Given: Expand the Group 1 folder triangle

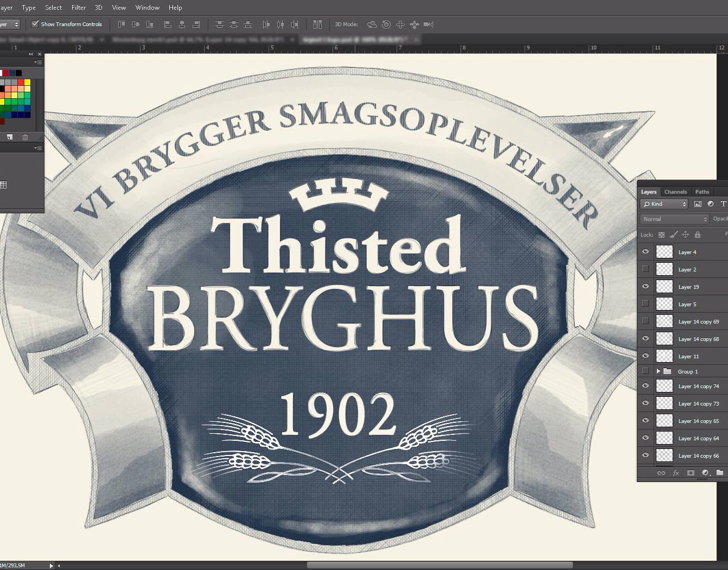Looking at the screenshot, I should click(658, 371).
